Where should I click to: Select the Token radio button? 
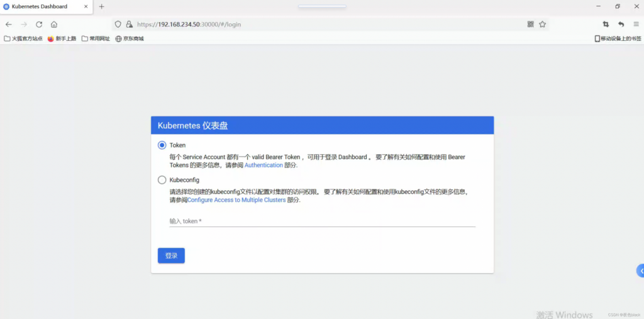(162, 145)
